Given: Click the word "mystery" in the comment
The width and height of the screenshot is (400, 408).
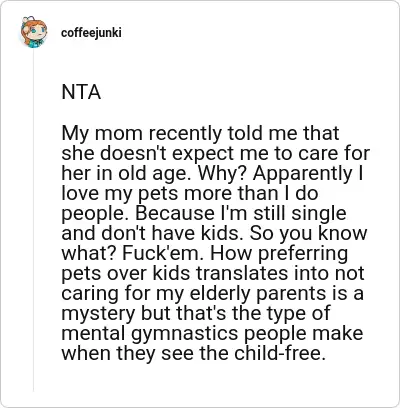Looking at the screenshot, I should (x=98, y=314).
